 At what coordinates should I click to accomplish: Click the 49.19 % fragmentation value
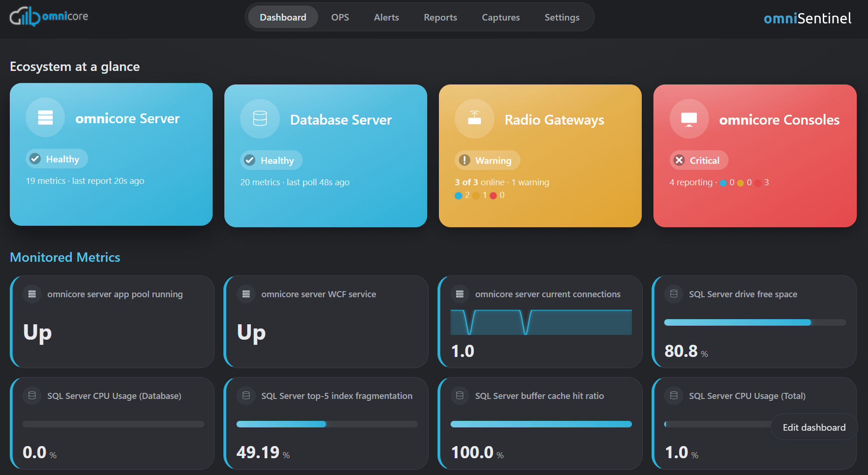[263, 452]
